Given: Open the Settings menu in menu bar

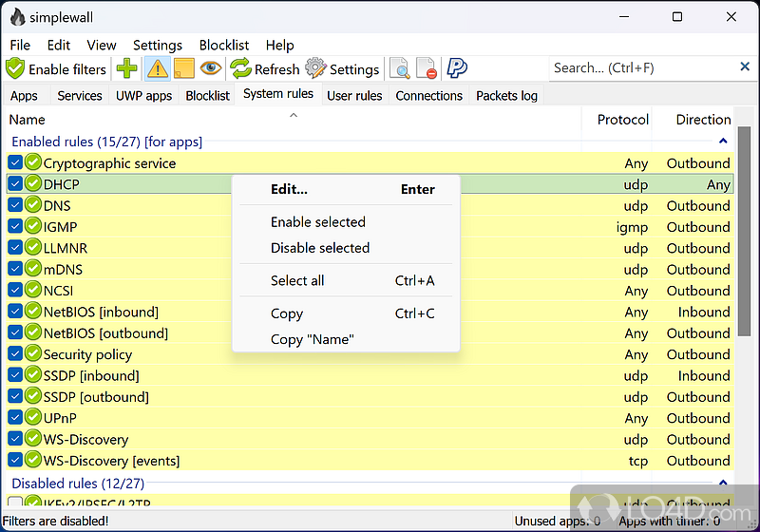Looking at the screenshot, I should pyautogui.click(x=158, y=45).
